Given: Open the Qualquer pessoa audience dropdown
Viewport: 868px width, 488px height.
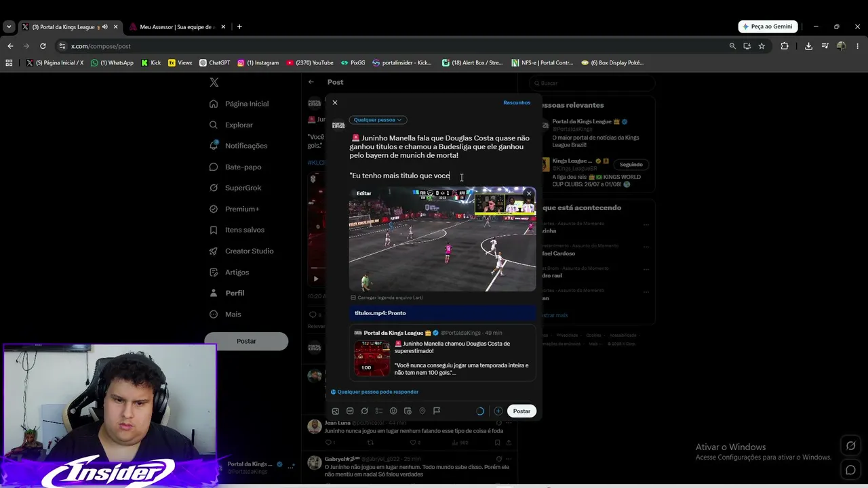Looking at the screenshot, I should click(378, 120).
